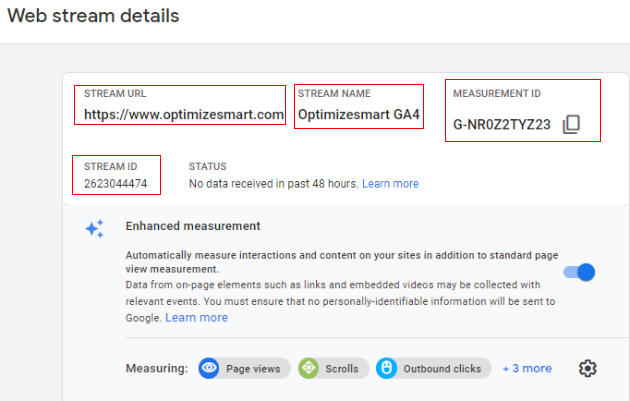Viewport: 630px width, 401px height.
Task: Select the Page views chip label
Action: coord(253,368)
